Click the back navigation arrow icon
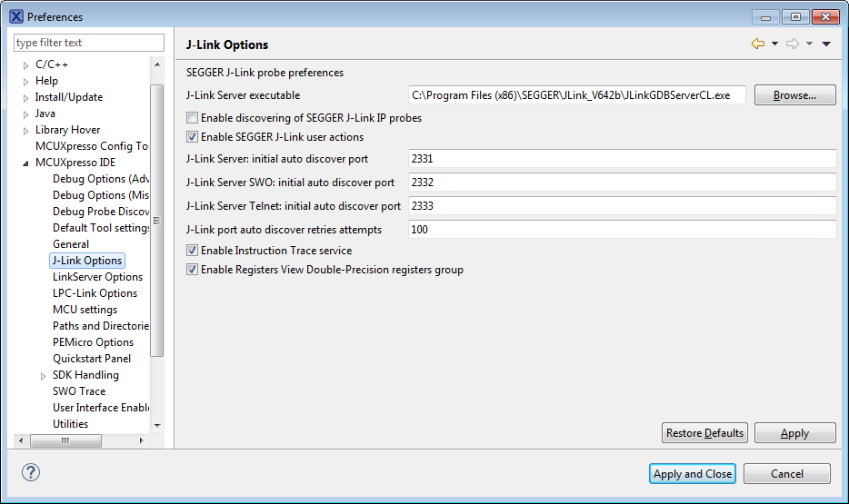This screenshot has width=849, height=504. click(x=757, y=44)
